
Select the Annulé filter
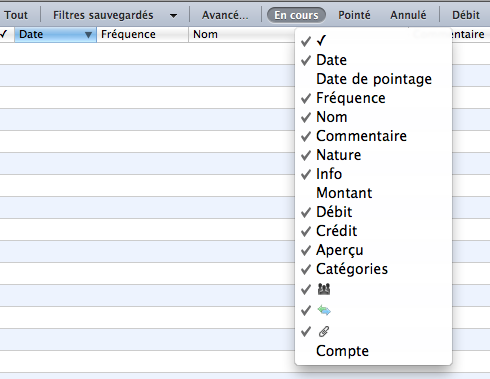(408, 15)
